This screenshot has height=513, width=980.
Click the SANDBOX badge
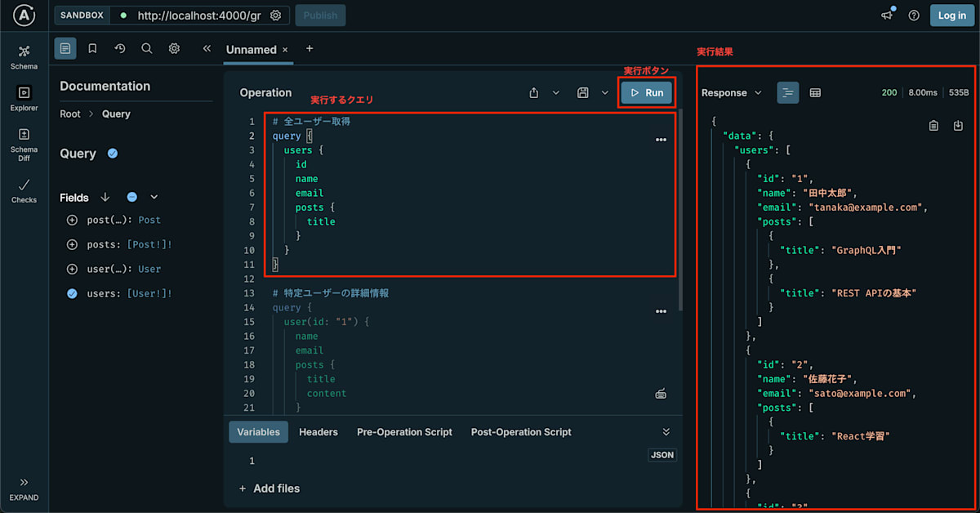point(82,16)
